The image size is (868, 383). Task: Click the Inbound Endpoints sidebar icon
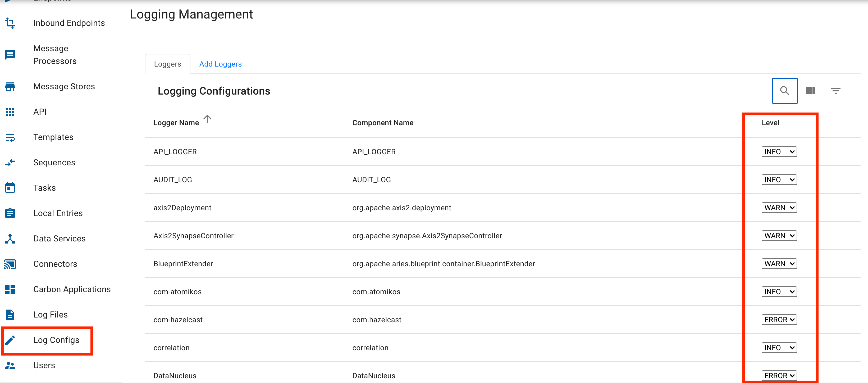10,23
